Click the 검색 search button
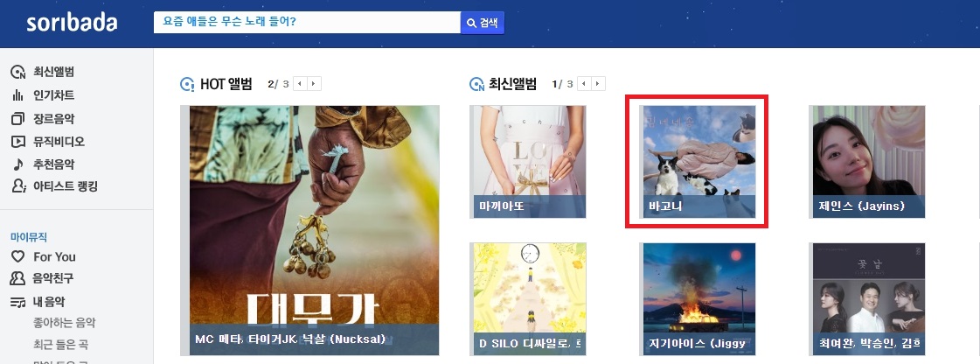This screenshot has width=980, height=364. click(x=483, y=23)
